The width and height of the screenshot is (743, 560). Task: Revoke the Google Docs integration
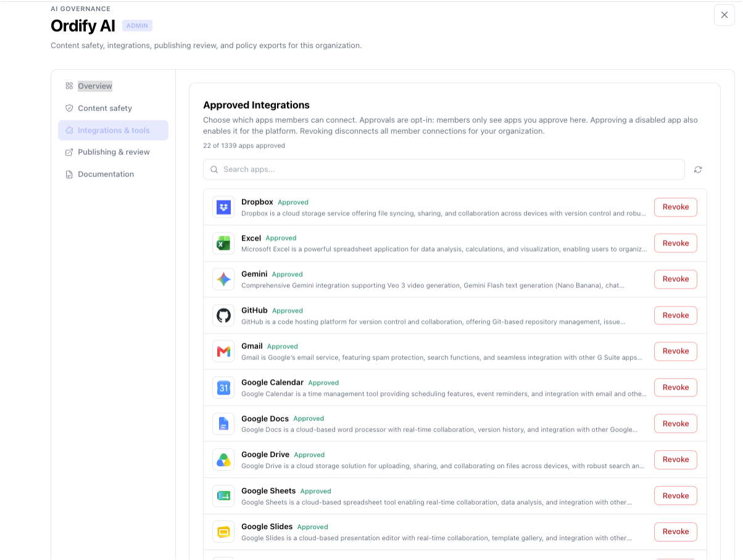pos(676,424)
